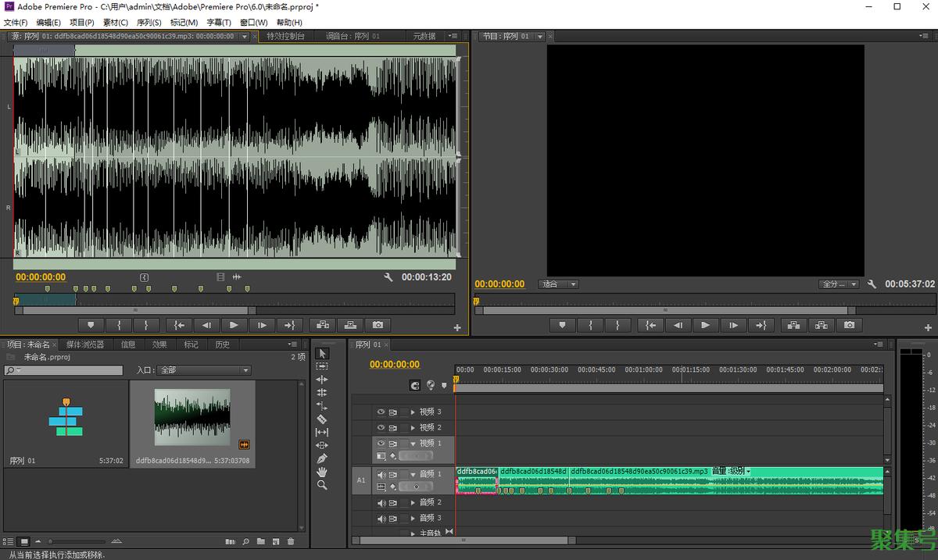
Task: Select the Pen tool in the tools panel
Action: click(322, 458)
